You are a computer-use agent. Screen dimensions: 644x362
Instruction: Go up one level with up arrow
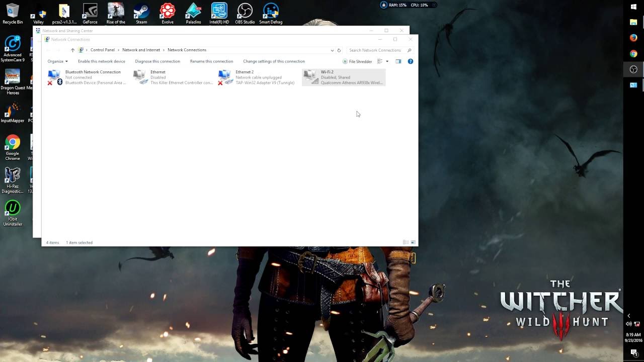72,50
